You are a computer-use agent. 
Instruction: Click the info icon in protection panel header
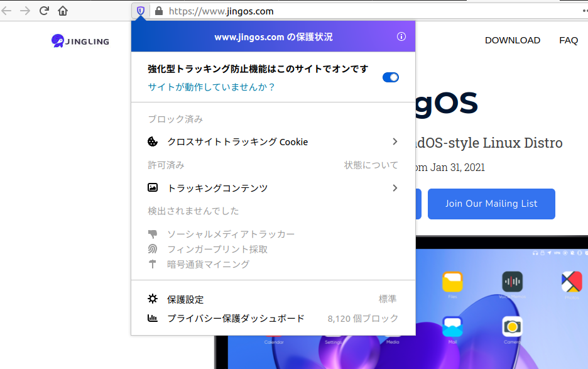[x=401, y=36]
